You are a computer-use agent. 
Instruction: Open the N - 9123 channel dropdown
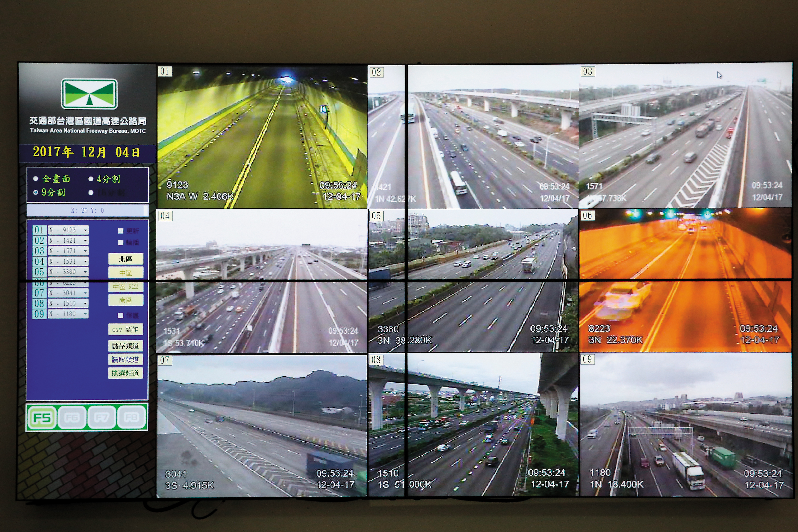68,230
